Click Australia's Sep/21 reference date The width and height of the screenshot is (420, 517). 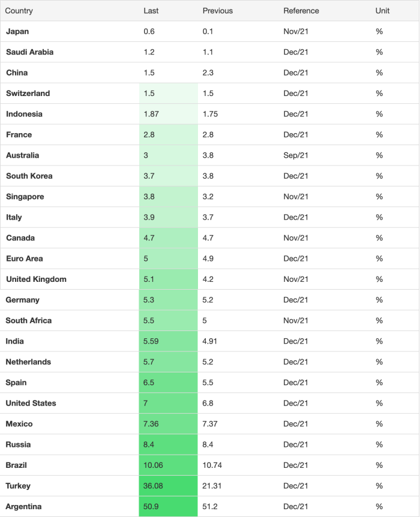coord(296,155)
